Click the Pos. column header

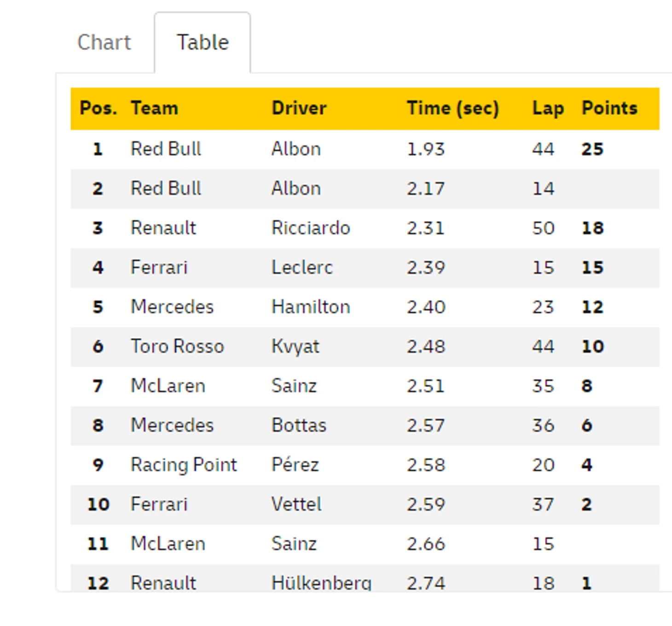[x=98, y=108]
